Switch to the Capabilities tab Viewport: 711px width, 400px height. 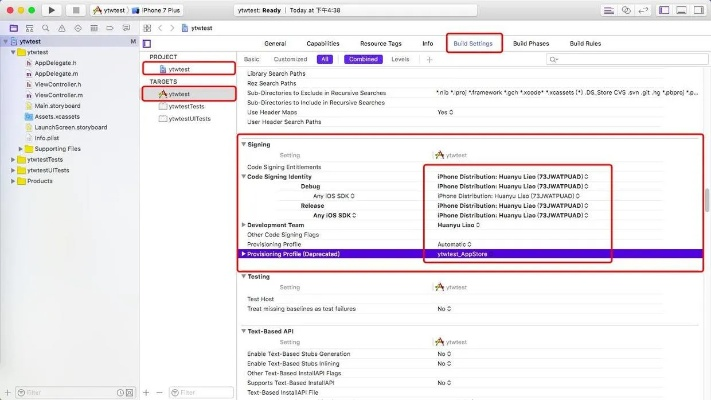322,44
